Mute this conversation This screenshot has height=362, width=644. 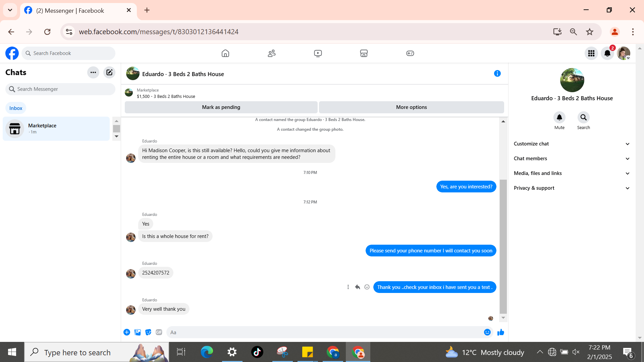point(559,118)
